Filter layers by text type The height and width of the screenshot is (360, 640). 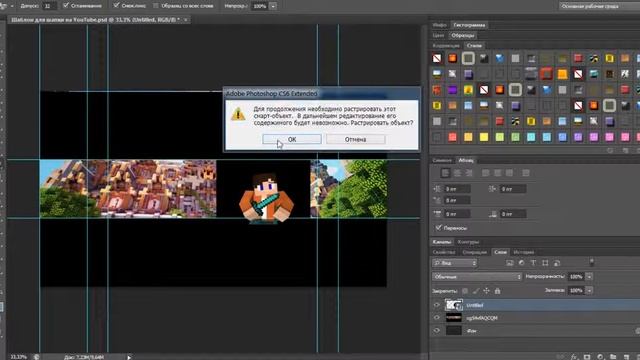[533, 263]
